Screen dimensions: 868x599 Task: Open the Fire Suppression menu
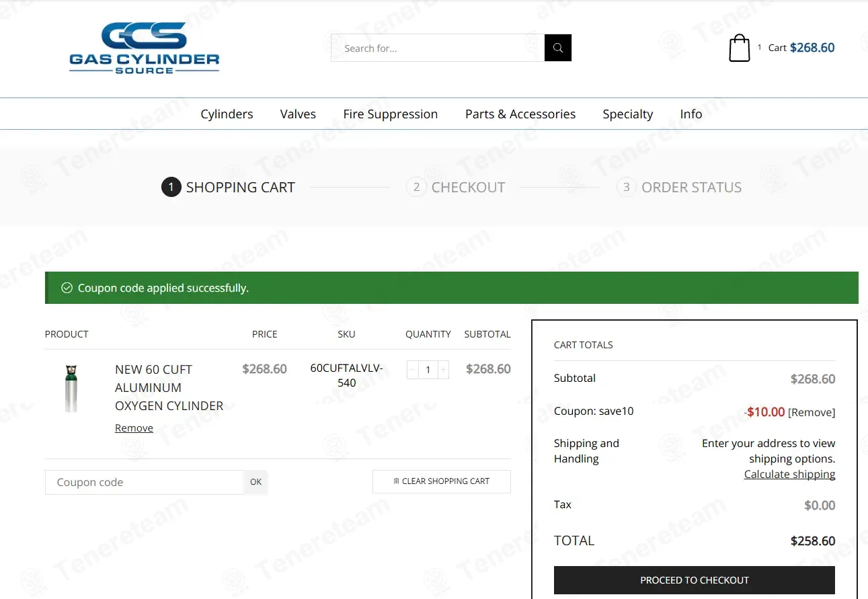[391, 114]
